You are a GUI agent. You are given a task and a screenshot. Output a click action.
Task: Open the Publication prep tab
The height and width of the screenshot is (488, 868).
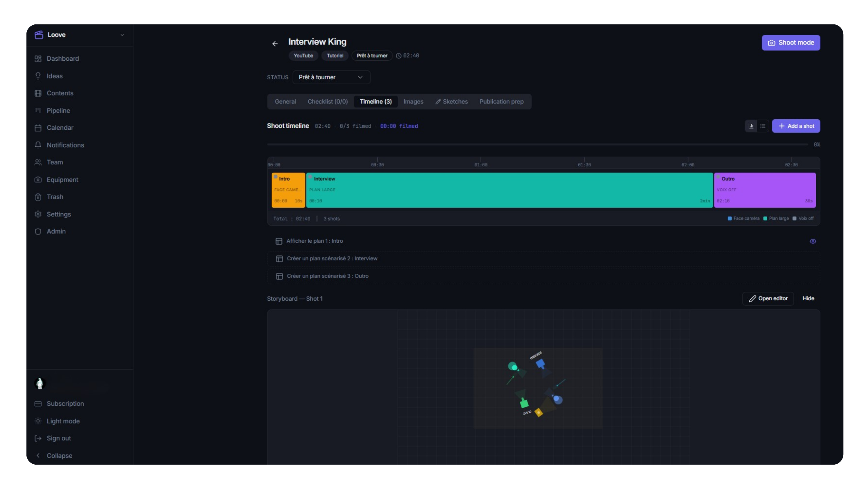click(x=501, y=101)
